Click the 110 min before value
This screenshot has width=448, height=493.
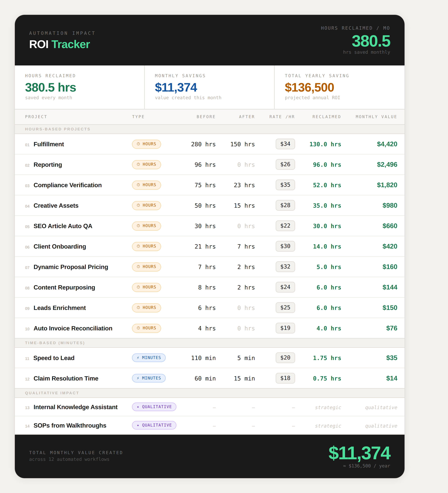[203, 358]
